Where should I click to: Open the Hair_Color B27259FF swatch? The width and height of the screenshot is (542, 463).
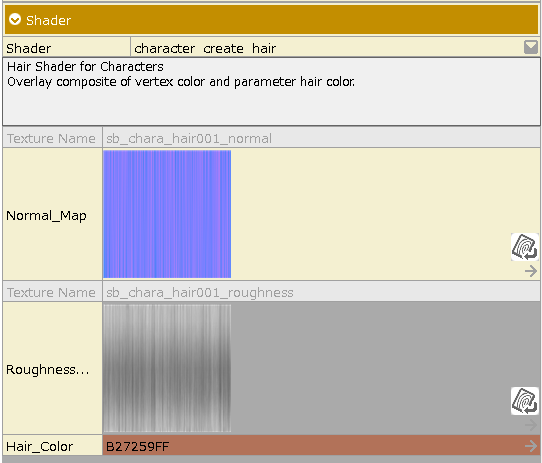coord(321,445)
